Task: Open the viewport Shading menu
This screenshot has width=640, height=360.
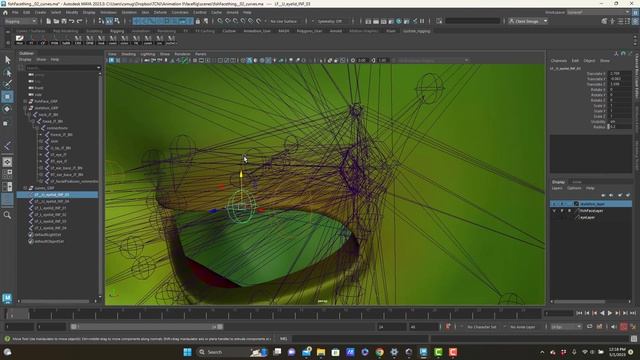Action: [x=128, y=54]
